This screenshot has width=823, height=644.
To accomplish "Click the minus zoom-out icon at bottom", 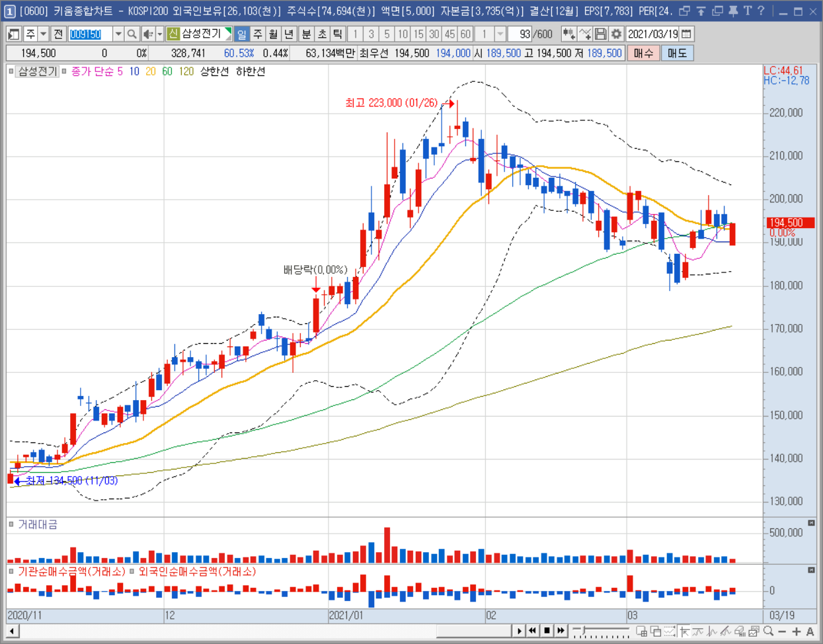I will pyautogui.click(x=782, y=631).
